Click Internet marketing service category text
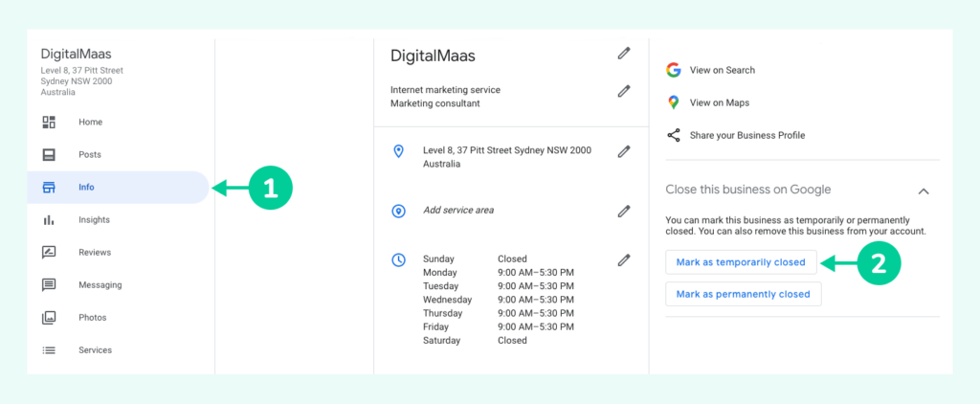 tap(445, 90)
